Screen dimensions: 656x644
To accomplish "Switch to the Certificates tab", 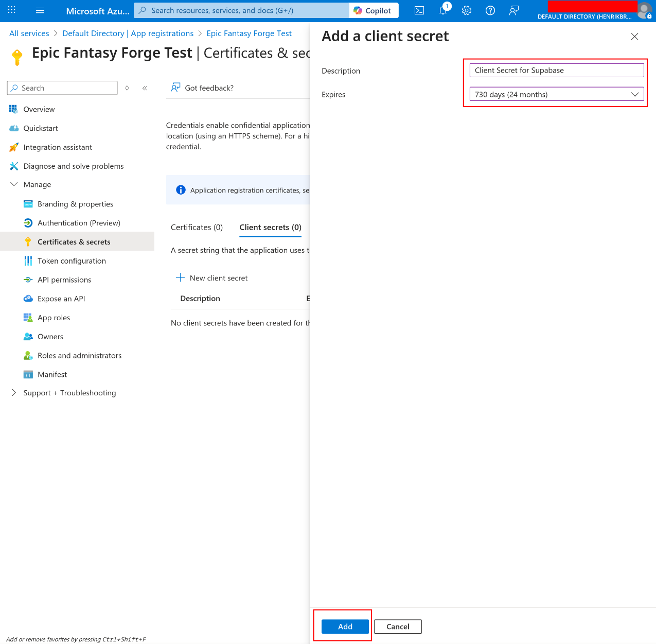I will pos(197,227).
